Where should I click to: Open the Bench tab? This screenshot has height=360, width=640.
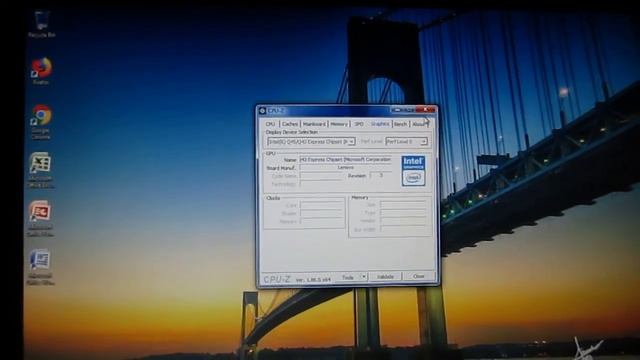pyautogui.click(x=400, y=124)
